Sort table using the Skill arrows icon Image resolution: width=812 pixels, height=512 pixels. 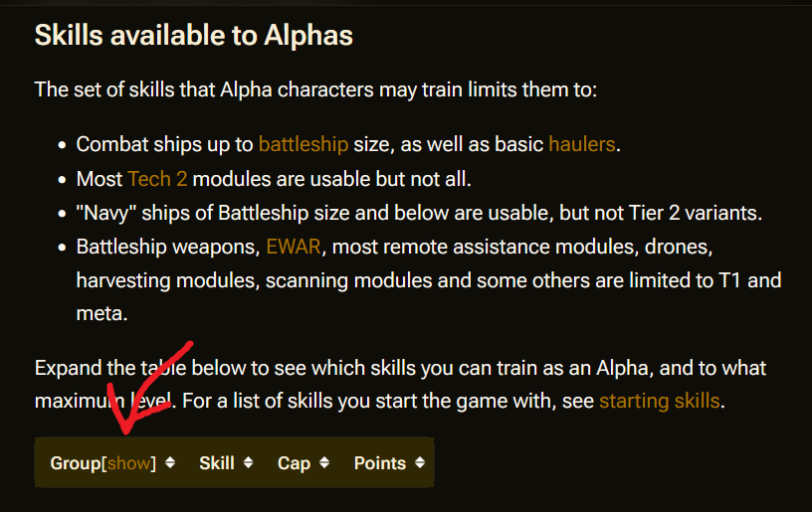pyautogui.click(x=248, y=463)
